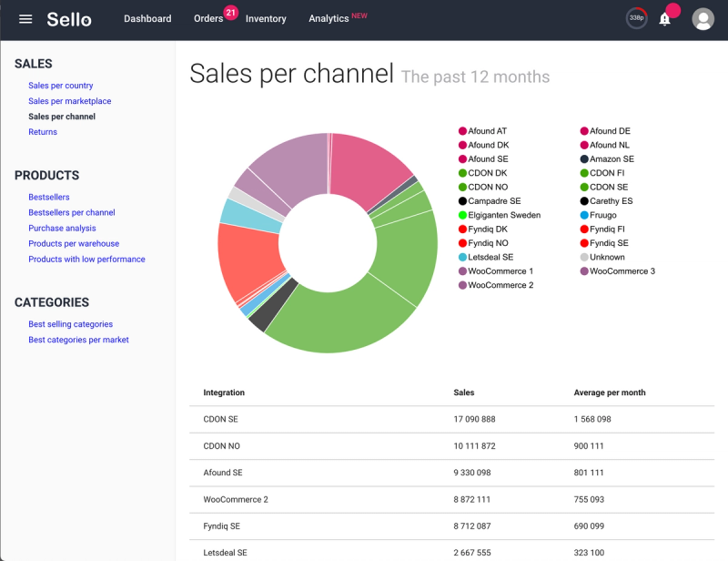Go to the Dashboard menu
728x561 pixels.
pos(147,19)
